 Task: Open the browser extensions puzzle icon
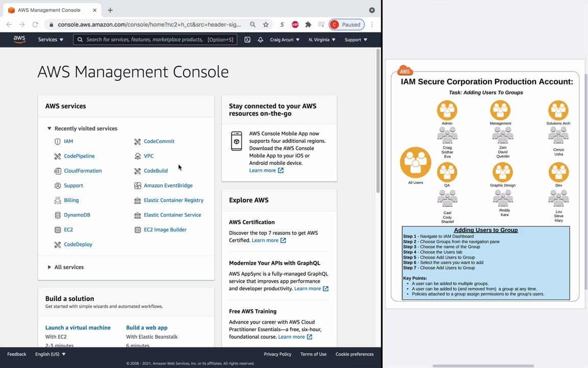point(308,25)
